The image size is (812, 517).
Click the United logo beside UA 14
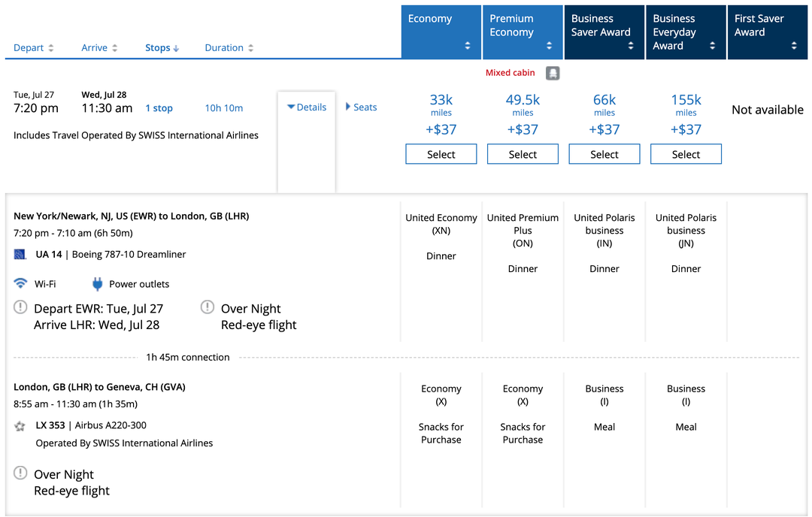(20, 254)
